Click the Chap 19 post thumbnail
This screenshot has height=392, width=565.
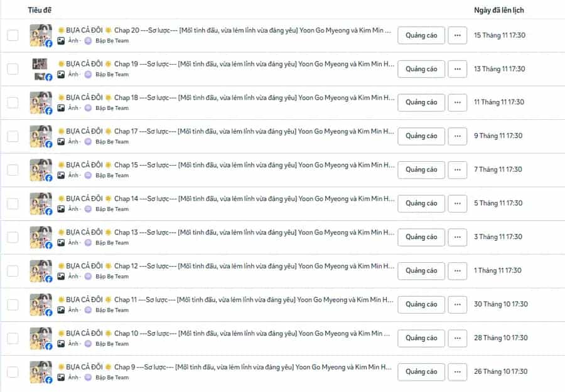(41, 69)
